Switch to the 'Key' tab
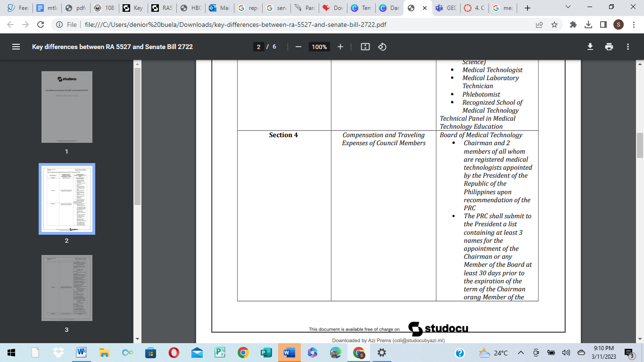 point(132,8)
